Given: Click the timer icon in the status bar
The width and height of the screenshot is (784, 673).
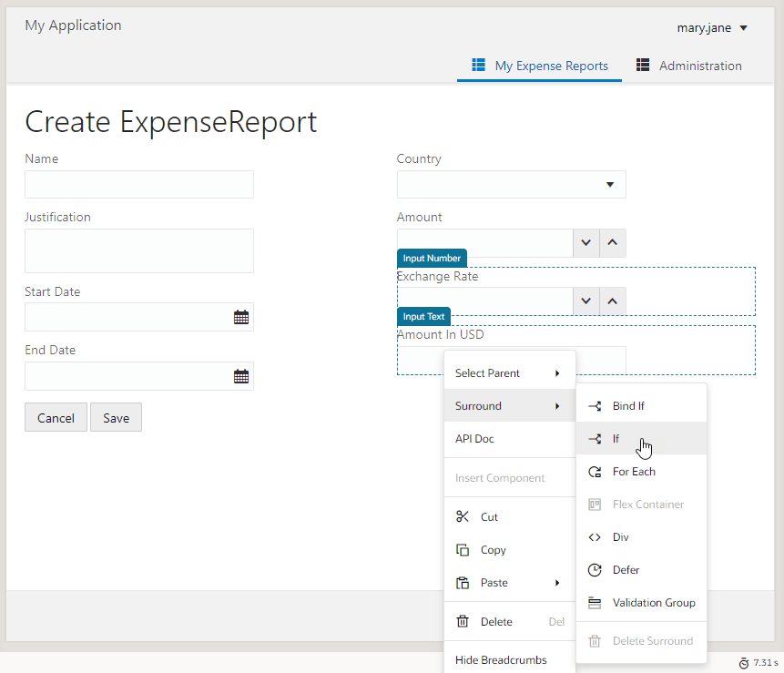Looking at the screenshot, I should pyautogui.click(x=744, y=663).
